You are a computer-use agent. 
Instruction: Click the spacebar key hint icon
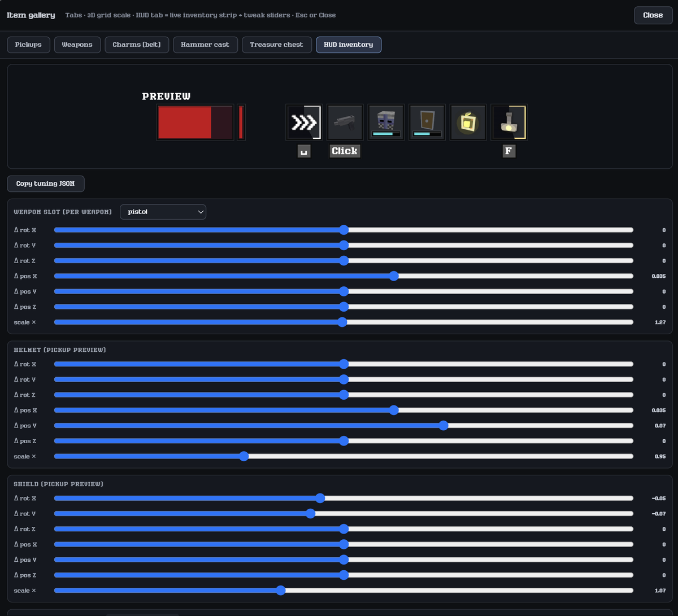(304, 151)
